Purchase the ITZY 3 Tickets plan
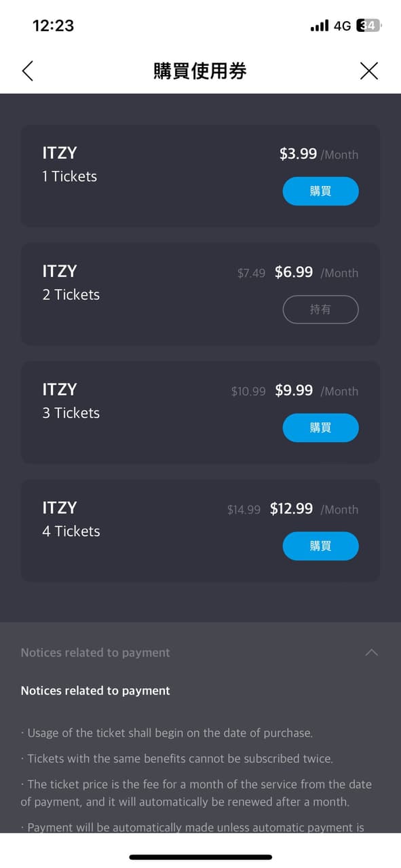The width and height of the screenshot is (401, 868). click(320, 428)
